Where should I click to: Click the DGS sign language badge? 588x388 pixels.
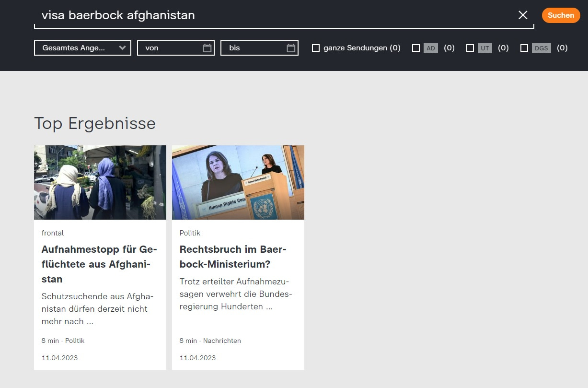tap(542, 48)
